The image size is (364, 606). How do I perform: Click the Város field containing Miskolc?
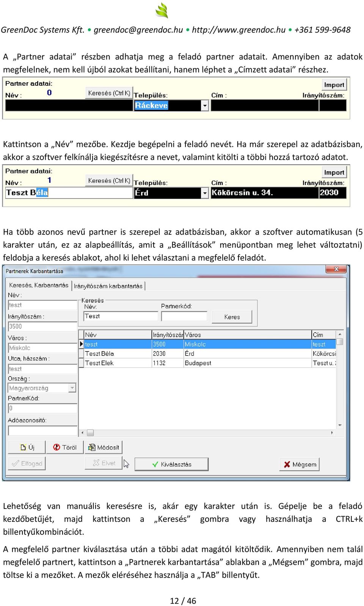[42, 348]
